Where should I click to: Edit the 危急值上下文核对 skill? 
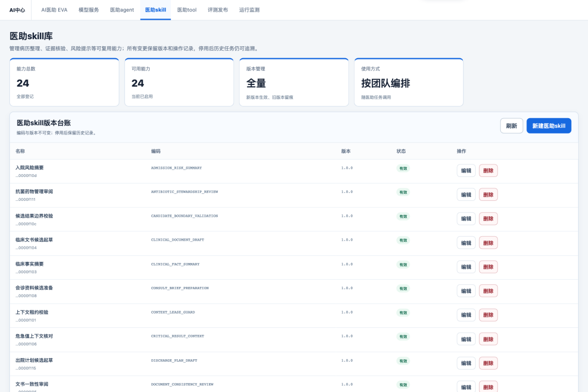pyautogui.click(x=466, y=340)
